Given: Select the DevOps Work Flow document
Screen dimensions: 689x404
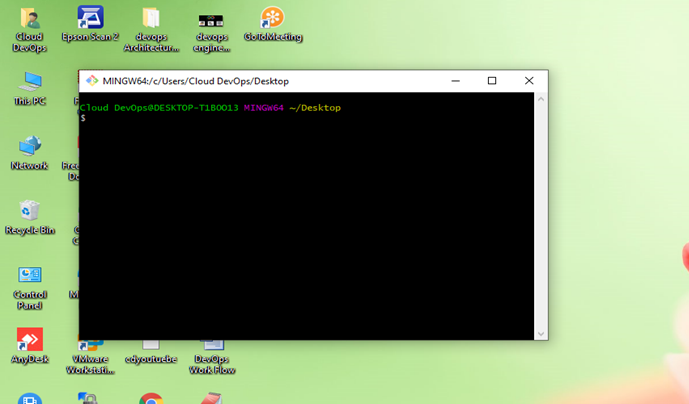Looking at the screenshot, I should point(211,347).
